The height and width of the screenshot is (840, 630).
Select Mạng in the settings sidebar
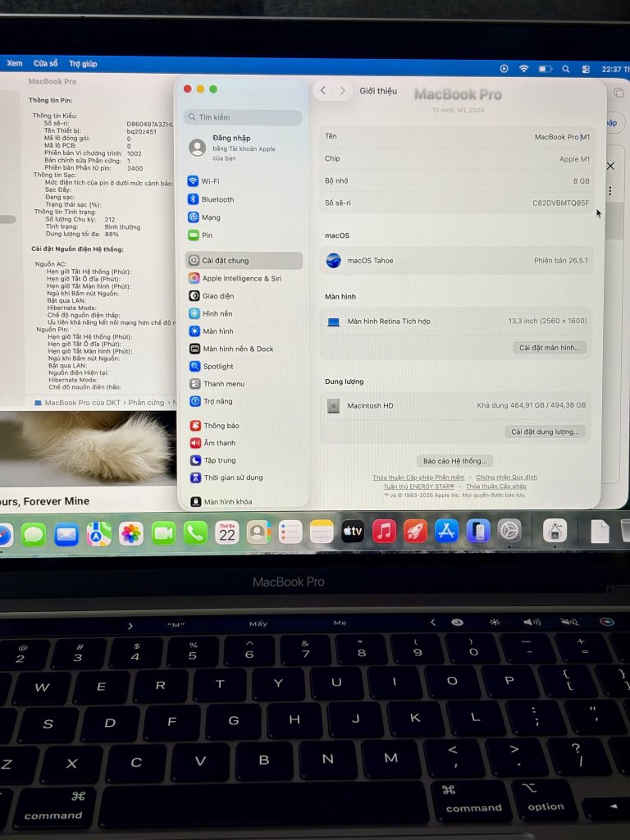(204, 217)
